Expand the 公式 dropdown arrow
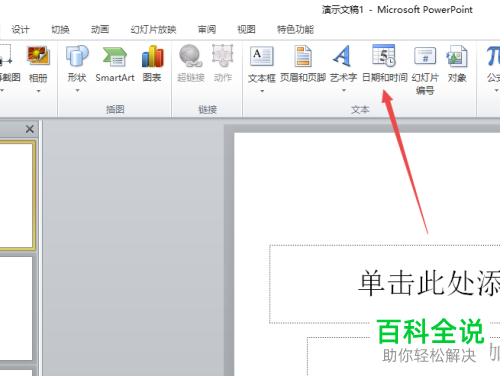This screenshot has height=376, width=500. [x=496, y=90]
